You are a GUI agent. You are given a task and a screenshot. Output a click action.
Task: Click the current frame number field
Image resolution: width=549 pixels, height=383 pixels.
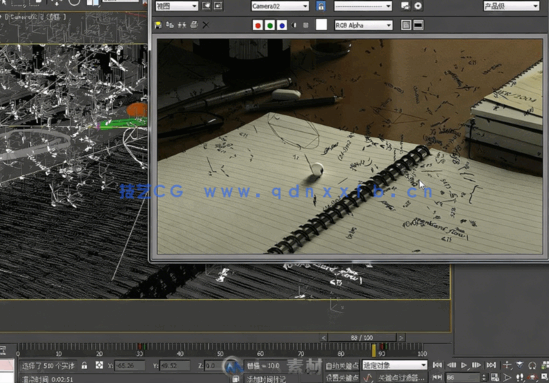point(463,378)
